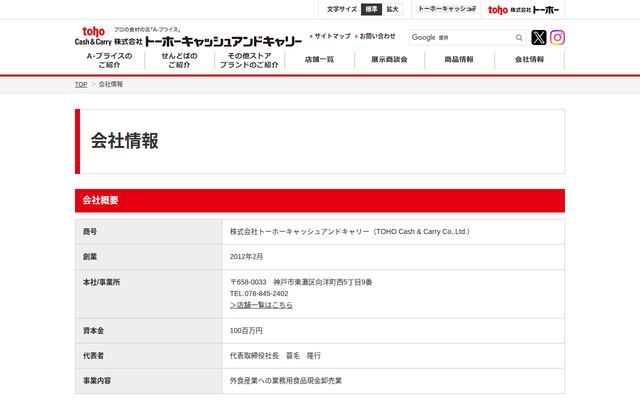Select the 創業 row label
Screen dimensions: 640x400
90,257
